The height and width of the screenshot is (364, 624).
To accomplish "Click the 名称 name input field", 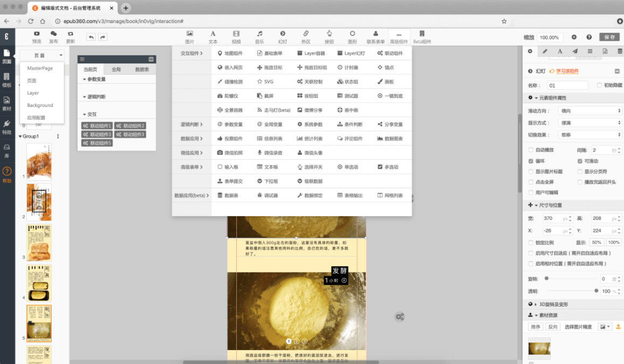I will [567, 85].
